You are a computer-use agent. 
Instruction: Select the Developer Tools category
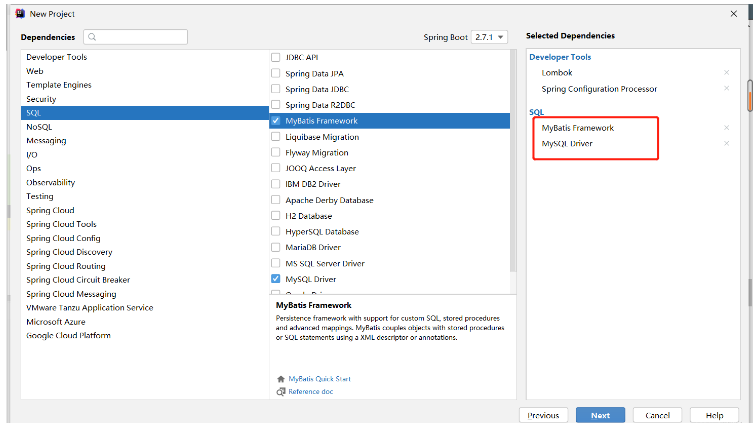coord(56,57)
